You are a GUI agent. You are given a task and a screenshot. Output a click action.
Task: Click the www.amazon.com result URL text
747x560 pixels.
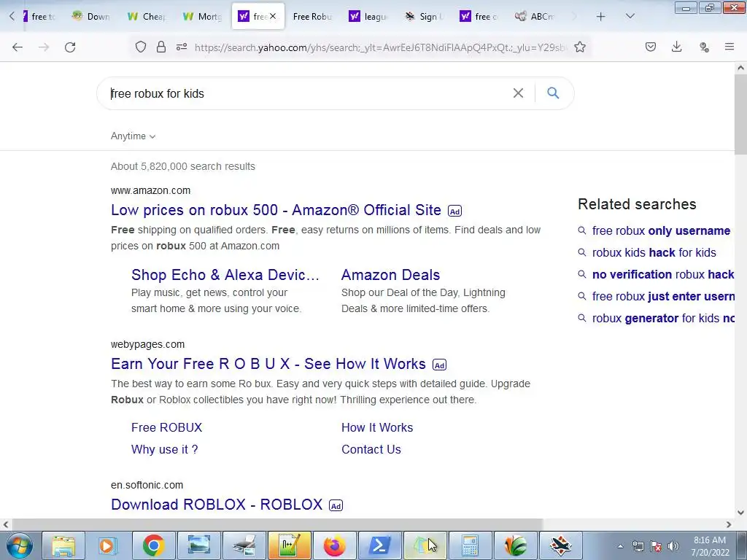click(150, 190)
